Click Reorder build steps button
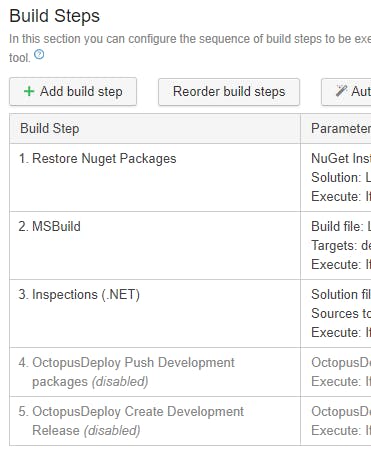Viewport: 371px width, 457px height. (229, 92)
